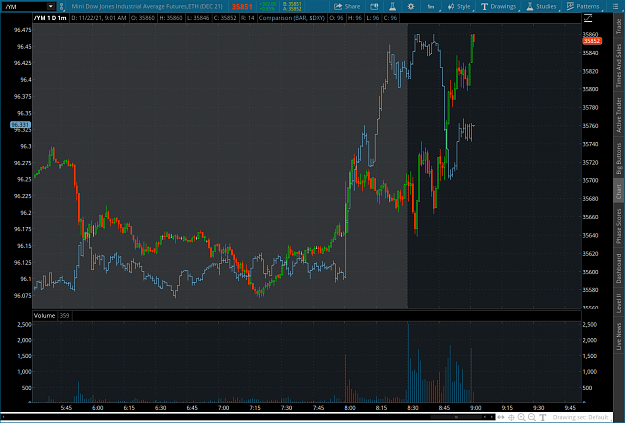Switch to the Trade side tab
Screen dimensions: 625x423
click(x=619, y=26)
